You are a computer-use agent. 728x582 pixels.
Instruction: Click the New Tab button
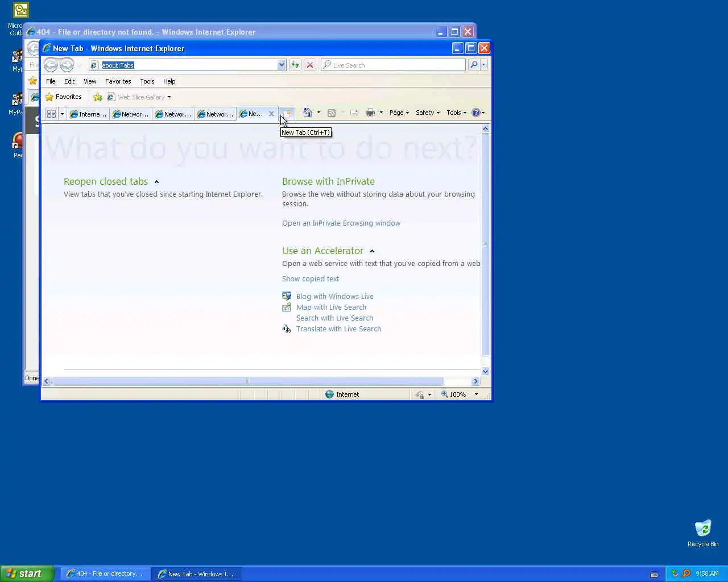(287, 114)
